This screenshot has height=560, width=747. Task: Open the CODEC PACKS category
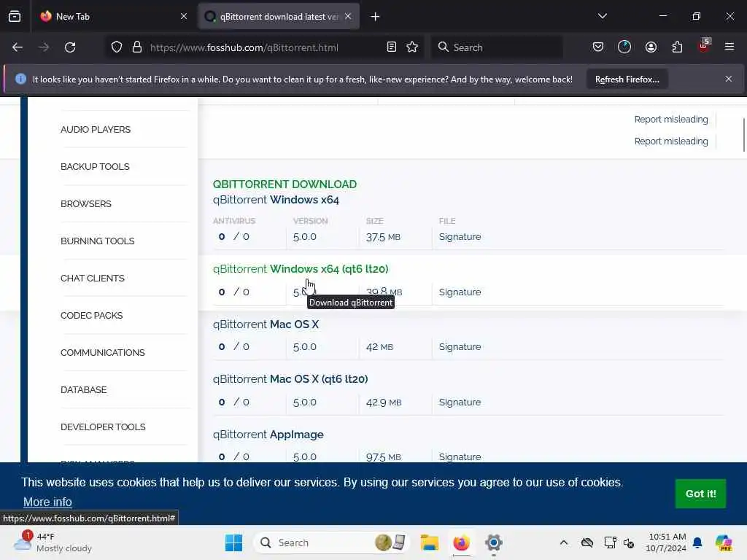pyautogui.click(x=91, y=315)
